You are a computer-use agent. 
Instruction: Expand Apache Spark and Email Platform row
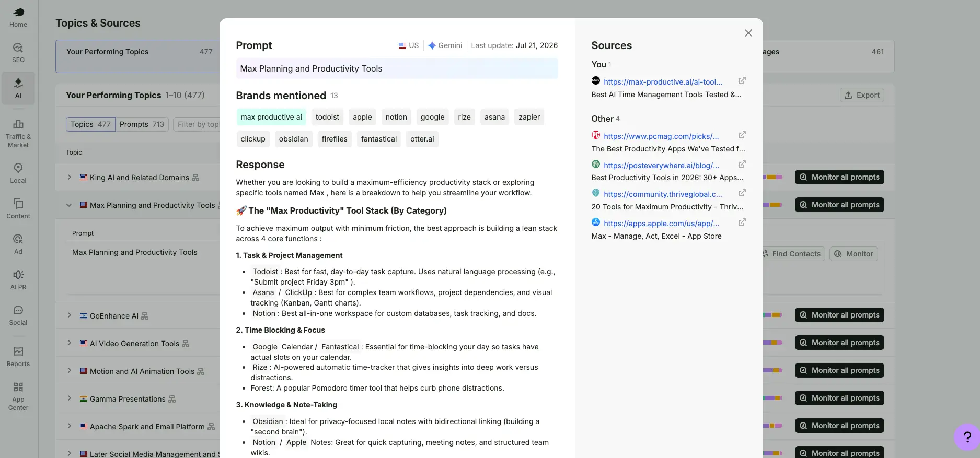pyautogui.click(x=69, y=426)
